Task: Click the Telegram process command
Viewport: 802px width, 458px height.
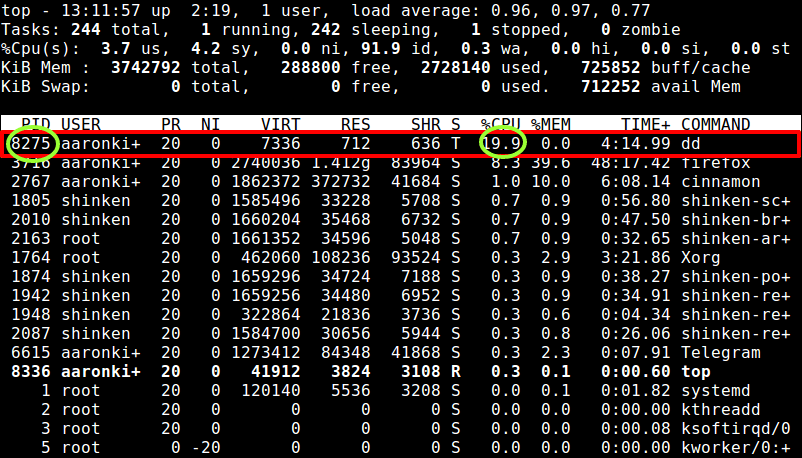Action: 721,352
